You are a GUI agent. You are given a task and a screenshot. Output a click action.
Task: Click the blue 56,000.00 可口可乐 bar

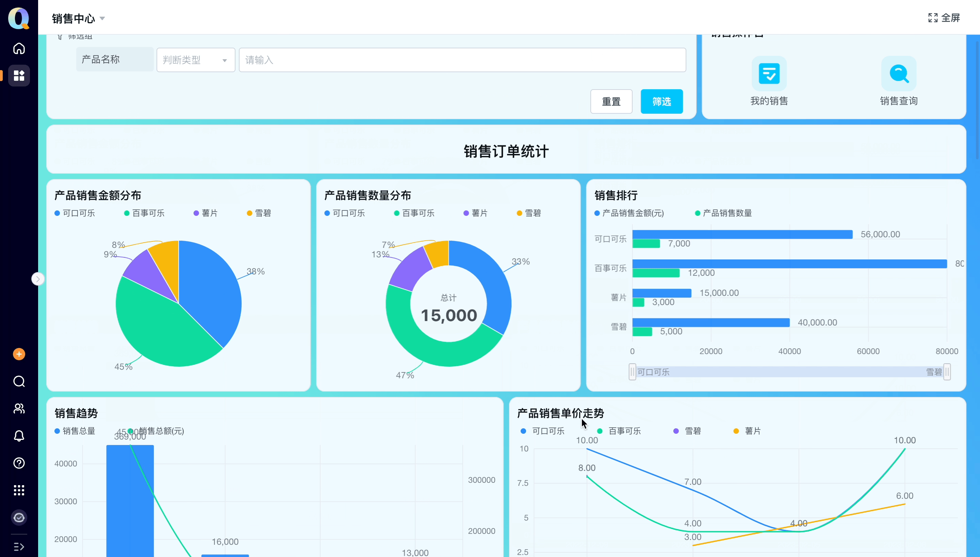click(x=742, y=234)
